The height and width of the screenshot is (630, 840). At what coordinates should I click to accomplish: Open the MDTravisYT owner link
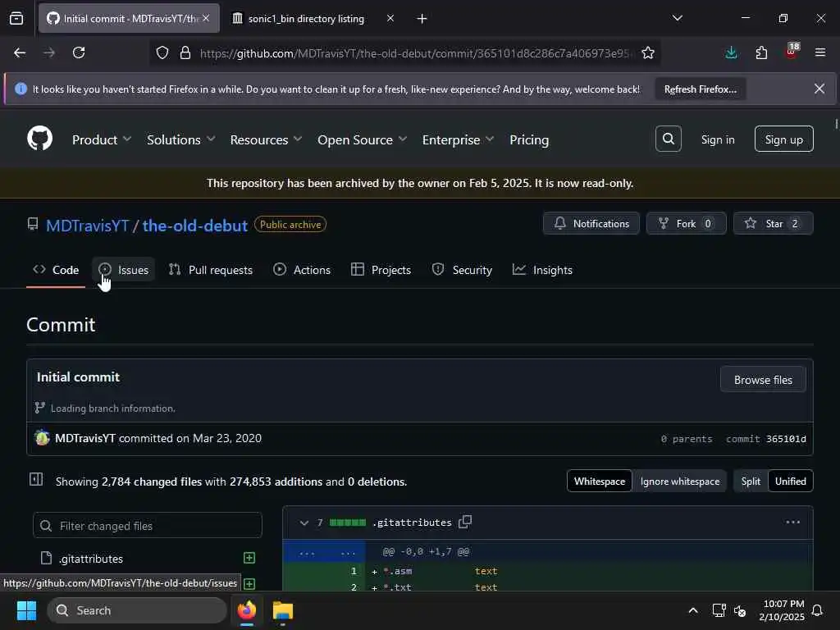pyautogui.click(x=87, y=226)
